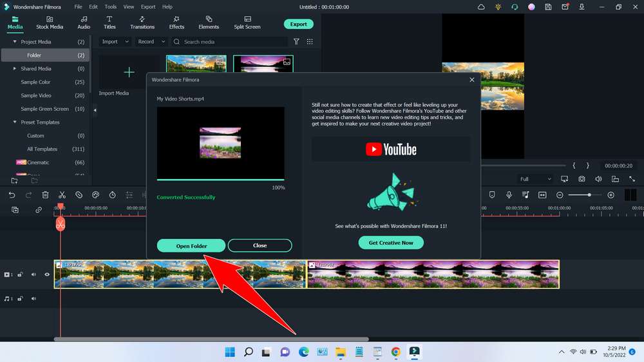Click the Crop tag icon in timeline toolbar
This screenshot has height=362, width=644.
click(79, 195)
